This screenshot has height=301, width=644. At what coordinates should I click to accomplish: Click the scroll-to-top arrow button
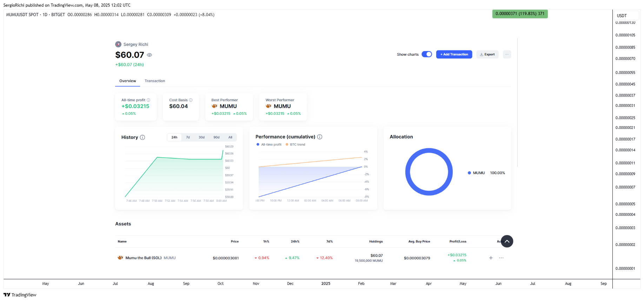[x=507, y=241]
